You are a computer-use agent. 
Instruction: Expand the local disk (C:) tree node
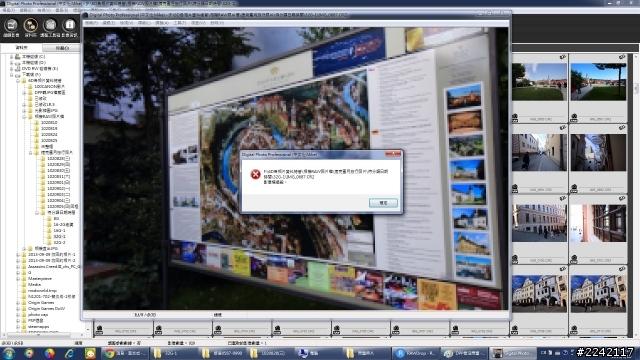coord(11,57)
